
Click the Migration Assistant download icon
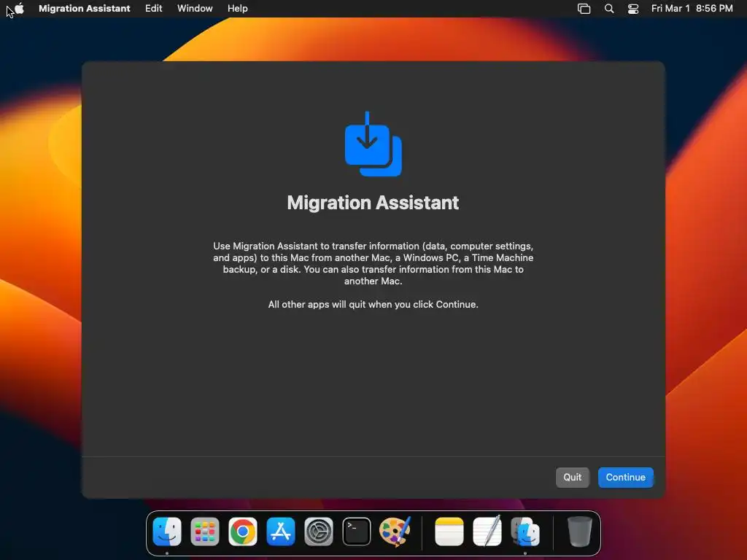373,144
